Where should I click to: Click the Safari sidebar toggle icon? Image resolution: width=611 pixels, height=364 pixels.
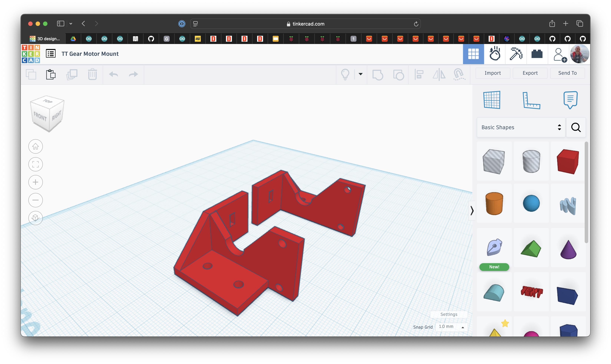[x=60, y=24]
